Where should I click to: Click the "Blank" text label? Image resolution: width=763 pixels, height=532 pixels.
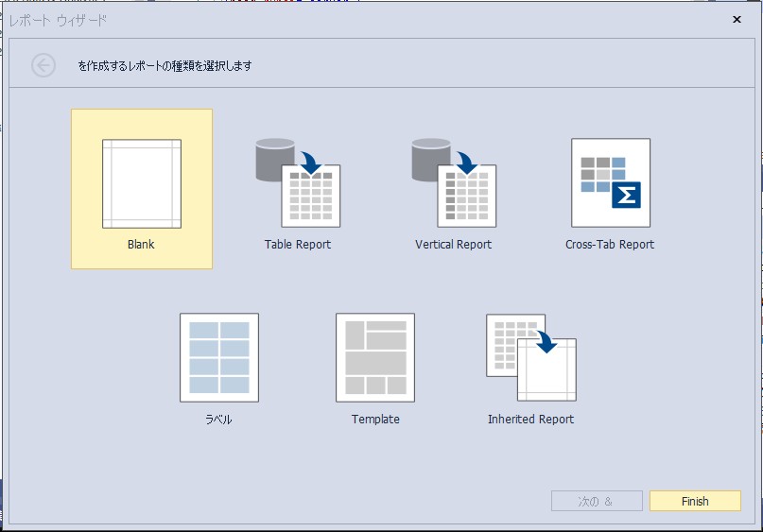pyautogui.click(x=141, y=245)
